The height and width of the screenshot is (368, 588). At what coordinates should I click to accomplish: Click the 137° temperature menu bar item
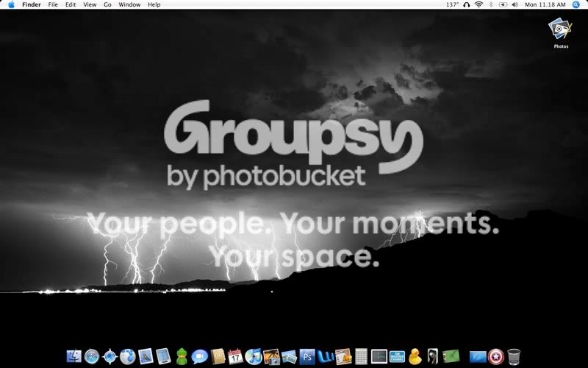click(452, 4)
